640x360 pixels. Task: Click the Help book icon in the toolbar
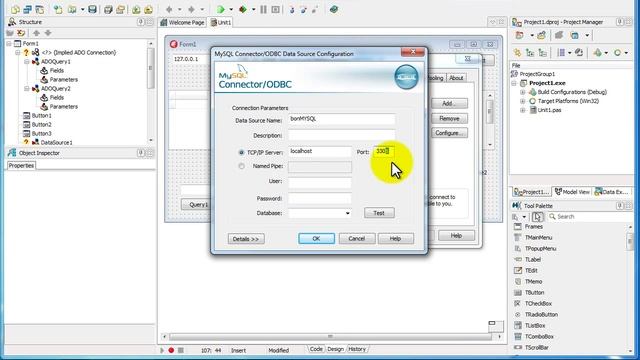click(334, 9)
